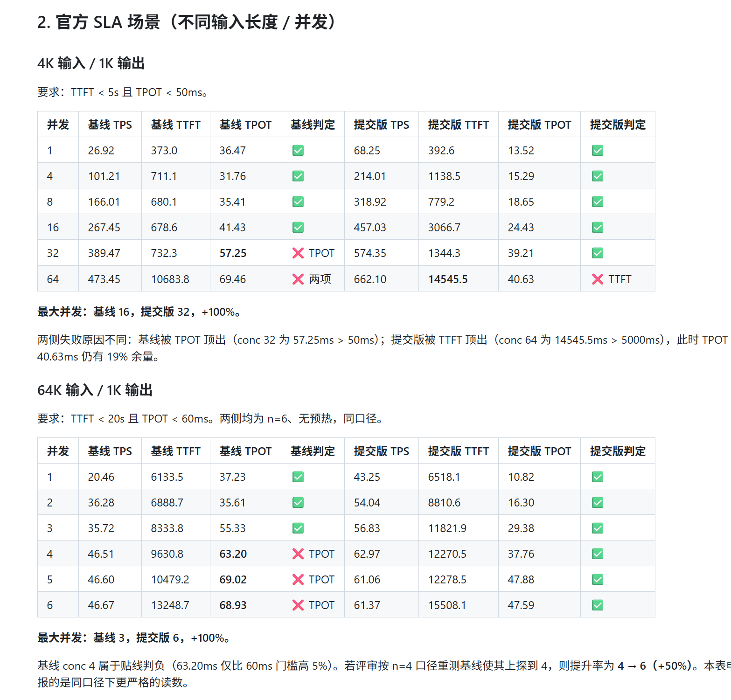Image resolution: width=731 pixels, height=700 pixels.
Task: Click the cell value 662.10
Action: tap(370, 279)
